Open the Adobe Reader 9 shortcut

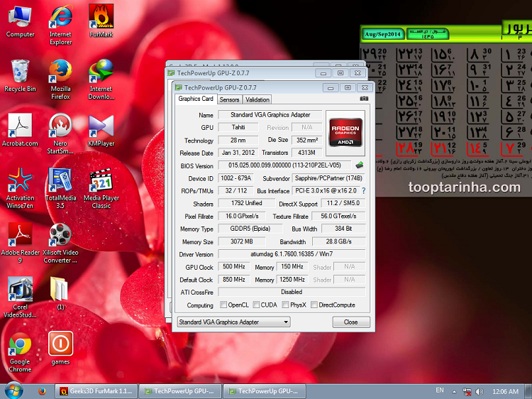[20, 243]
